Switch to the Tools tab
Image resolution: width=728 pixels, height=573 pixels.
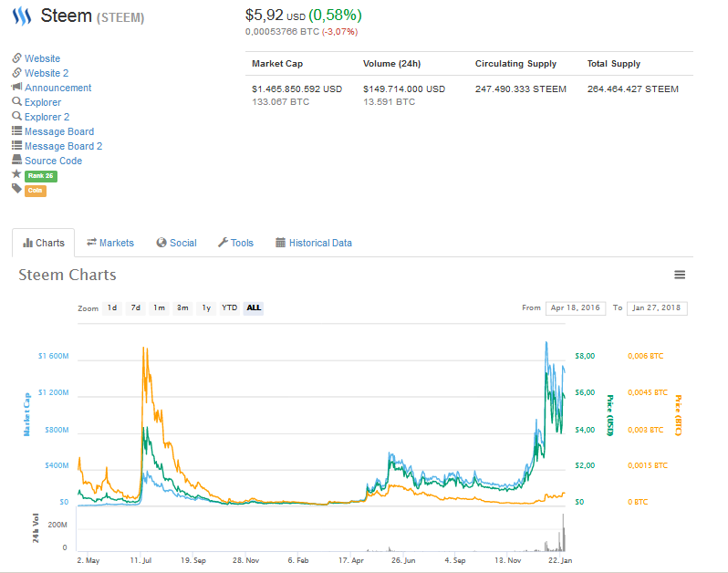click(x=236, y=243)
